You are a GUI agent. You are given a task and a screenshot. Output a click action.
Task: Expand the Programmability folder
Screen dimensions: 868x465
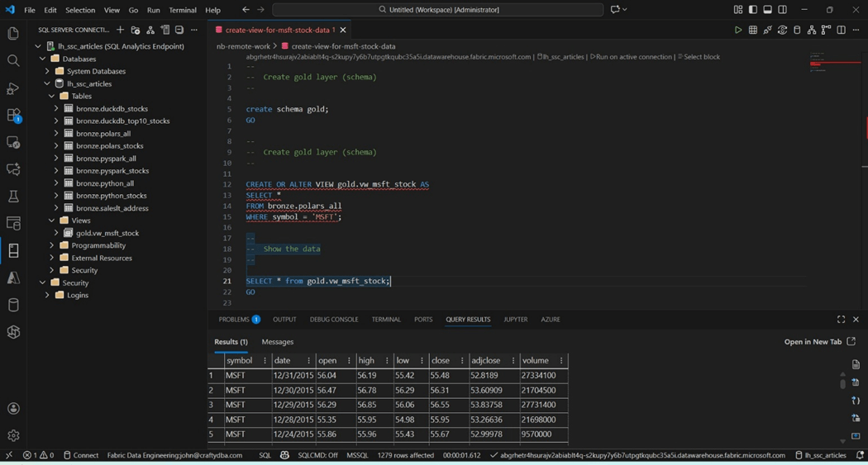(52, 245)
